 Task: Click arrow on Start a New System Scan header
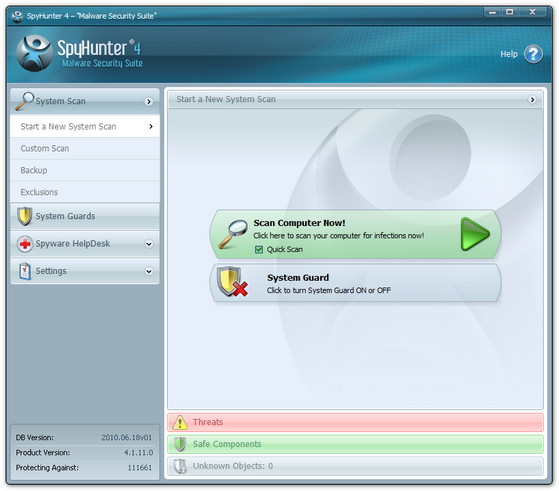(x=532, y=99)
